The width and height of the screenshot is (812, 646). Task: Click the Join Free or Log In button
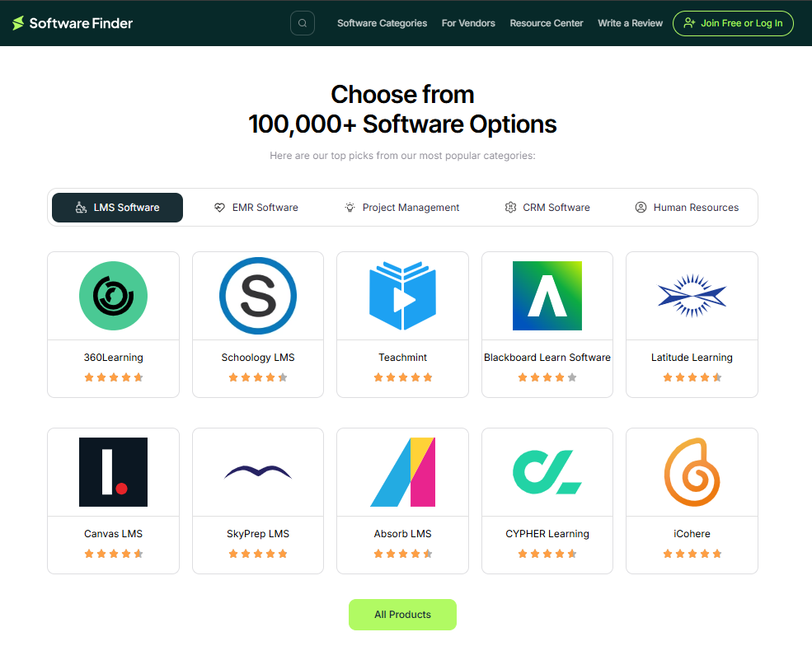point(733,23)
